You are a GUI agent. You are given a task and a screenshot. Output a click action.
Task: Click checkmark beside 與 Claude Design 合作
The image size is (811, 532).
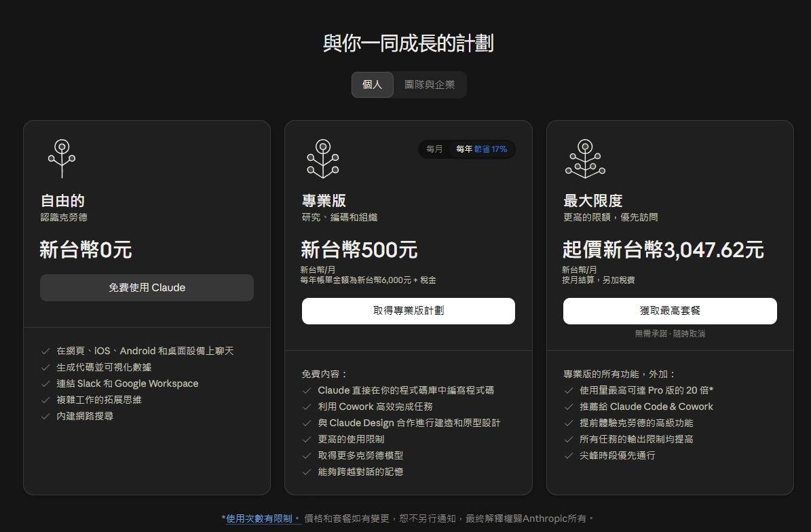pyautogui.click(x=307, y=423)
